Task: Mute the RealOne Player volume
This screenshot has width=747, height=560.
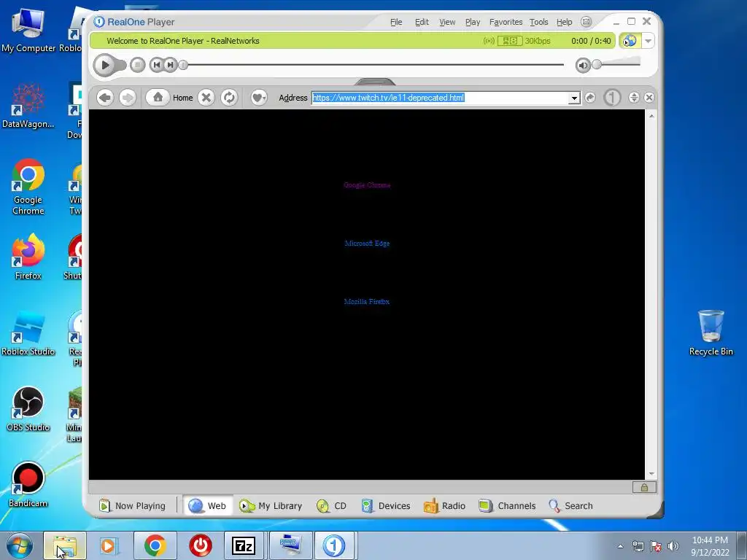Action: click(x=583, y=65)
